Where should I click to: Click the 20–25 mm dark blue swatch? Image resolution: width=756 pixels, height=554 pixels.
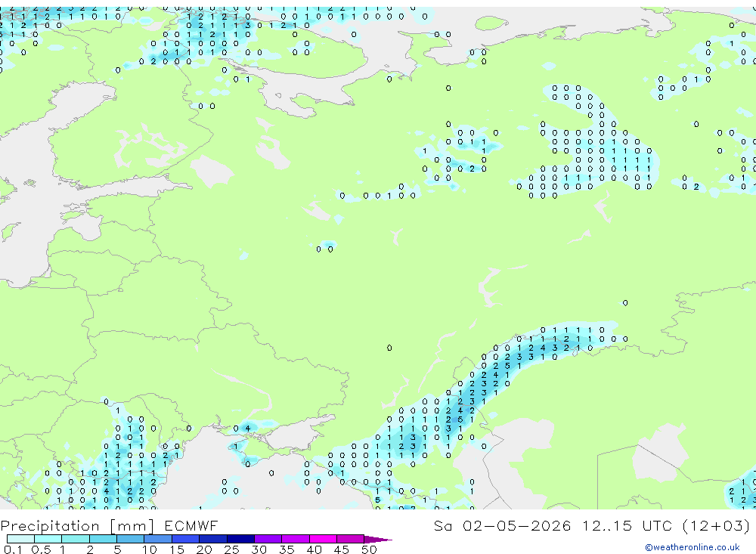point(212,539)
